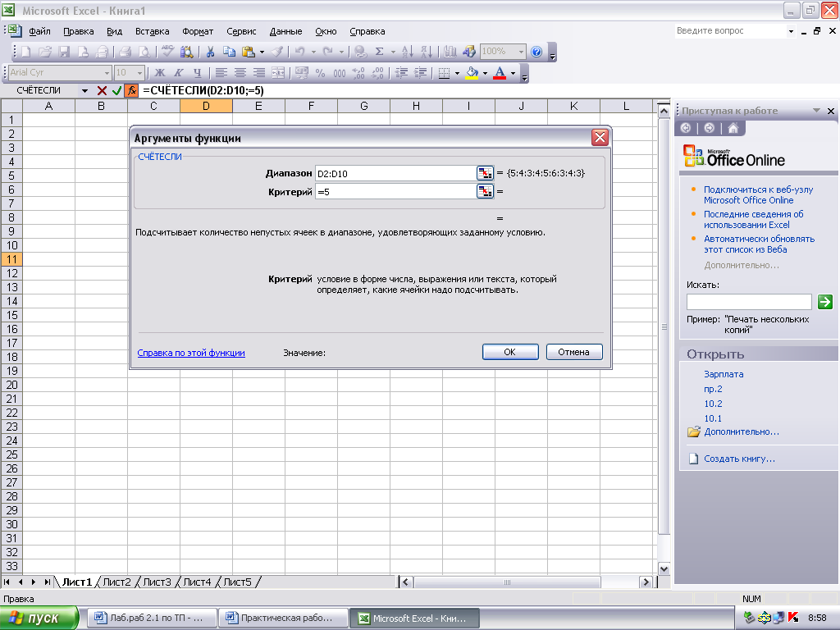Open the Вставка menu

click(152, 31)
